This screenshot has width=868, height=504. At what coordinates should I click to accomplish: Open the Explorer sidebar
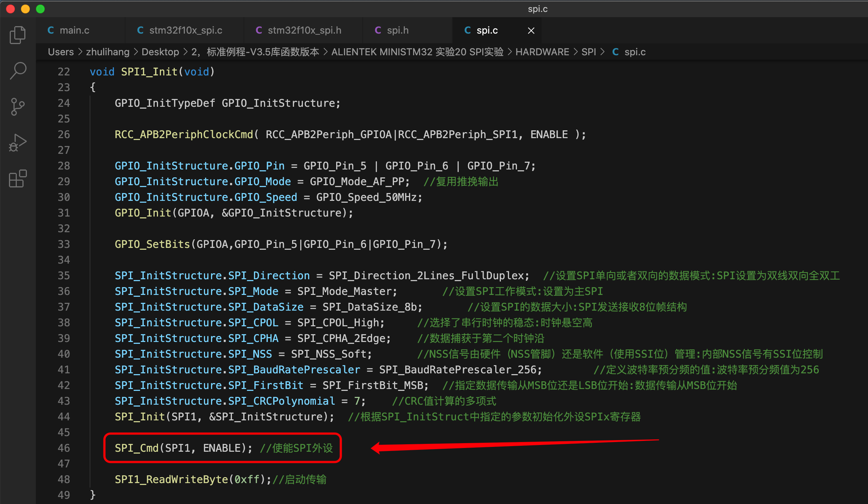(18, 35)
